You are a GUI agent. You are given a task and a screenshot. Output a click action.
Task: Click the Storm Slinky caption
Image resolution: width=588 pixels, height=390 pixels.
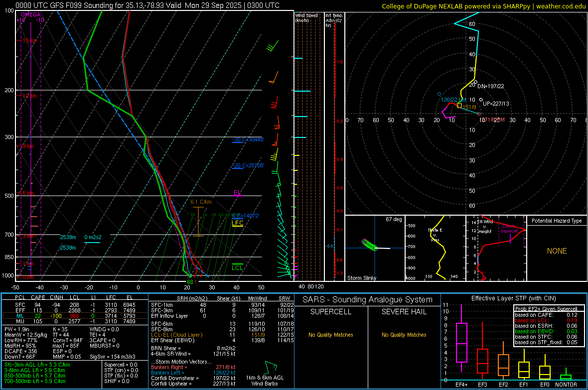pos(361,278)
